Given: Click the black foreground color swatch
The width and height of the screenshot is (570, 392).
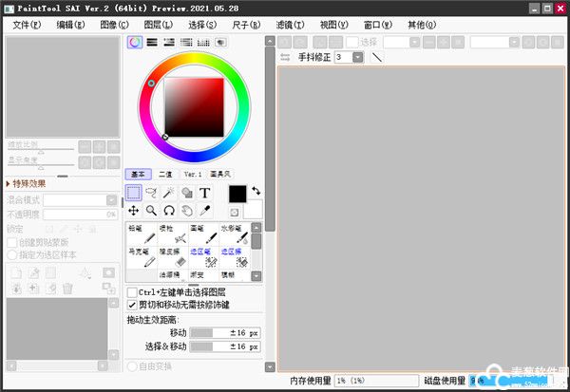Looking at the screenshot, I should coord(237,194).
